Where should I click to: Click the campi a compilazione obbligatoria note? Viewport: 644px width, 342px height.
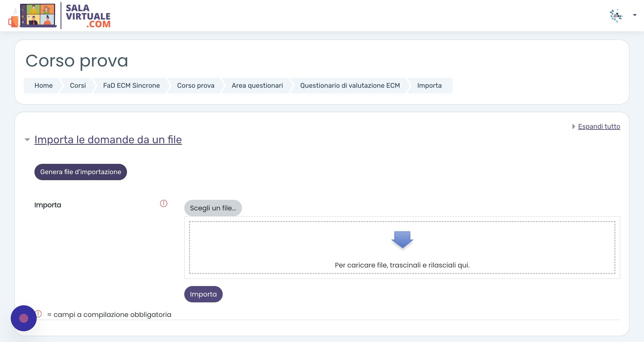(x=109, y=314)
